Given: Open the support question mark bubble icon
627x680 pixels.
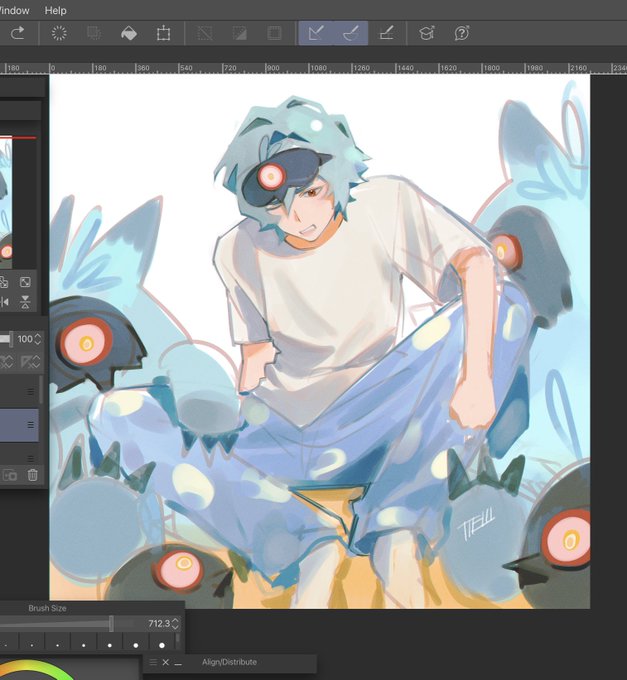Looking at the screenshot, I should pos(462,33).
